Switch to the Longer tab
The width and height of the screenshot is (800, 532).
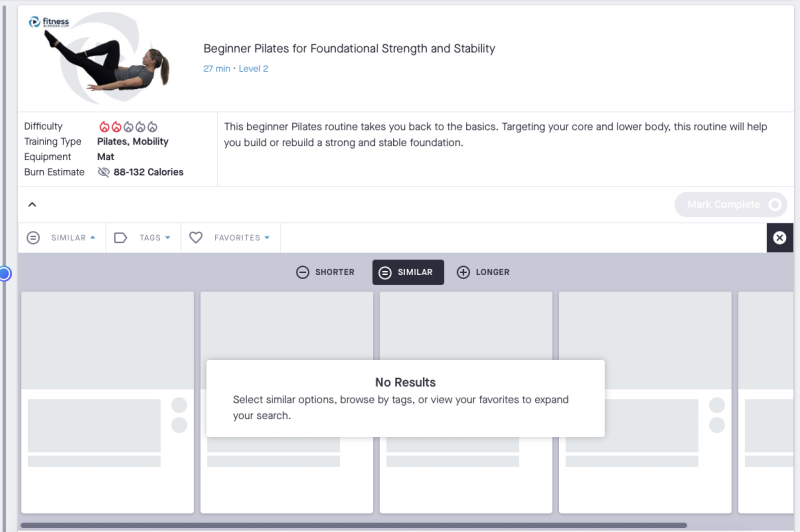(x=483, y=272)
